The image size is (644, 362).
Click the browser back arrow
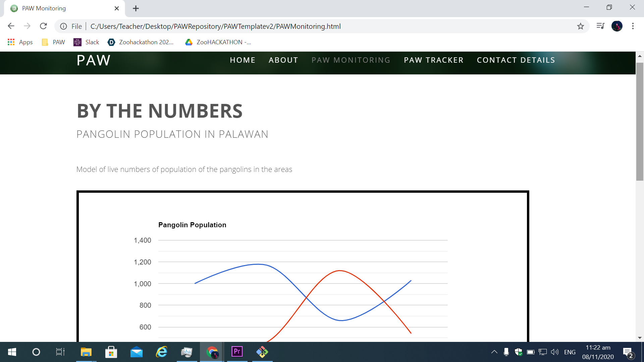tap(11, 26)
